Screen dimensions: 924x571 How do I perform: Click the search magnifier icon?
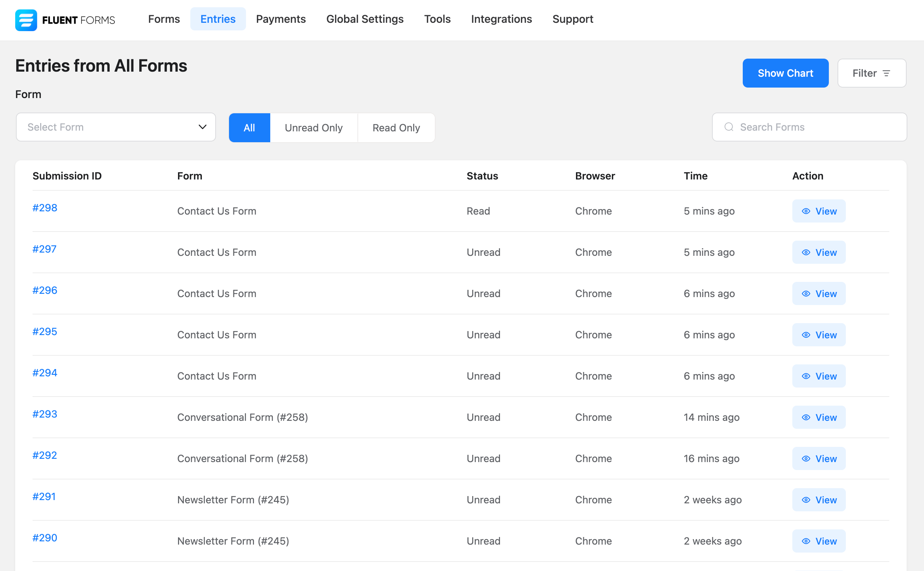[x=729, y=127]
